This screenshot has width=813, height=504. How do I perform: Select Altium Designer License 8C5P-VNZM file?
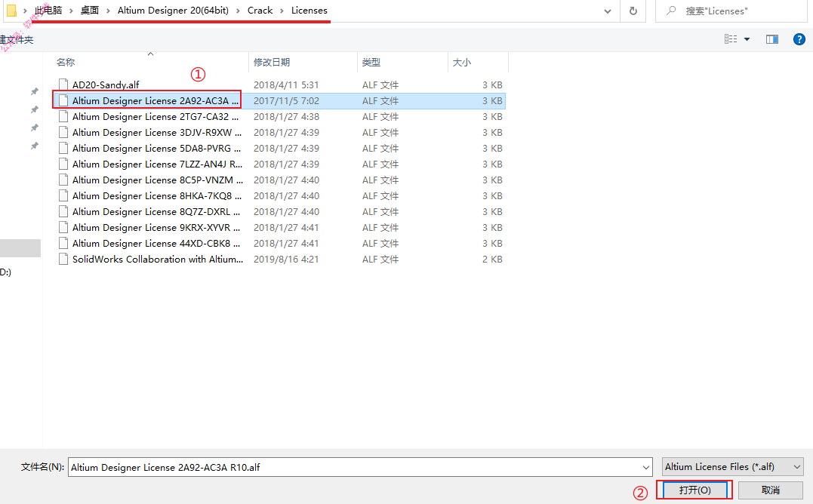(158, 180)
